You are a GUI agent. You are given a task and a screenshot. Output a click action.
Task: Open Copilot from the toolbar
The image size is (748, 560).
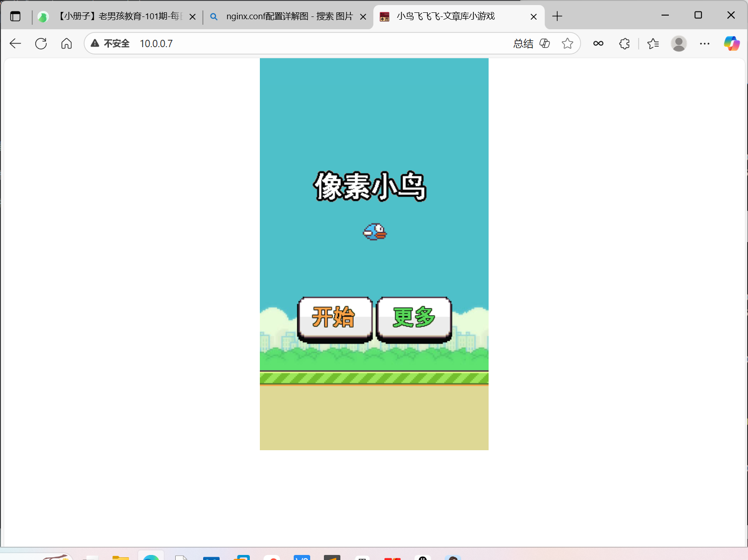tap(732, 43)
